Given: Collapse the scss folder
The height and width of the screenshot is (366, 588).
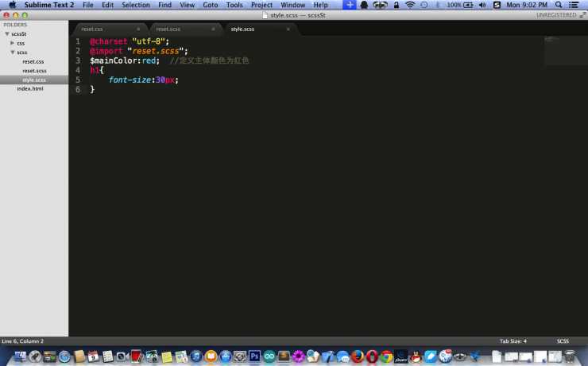Looking at the screenshot, I should [13, 53].
